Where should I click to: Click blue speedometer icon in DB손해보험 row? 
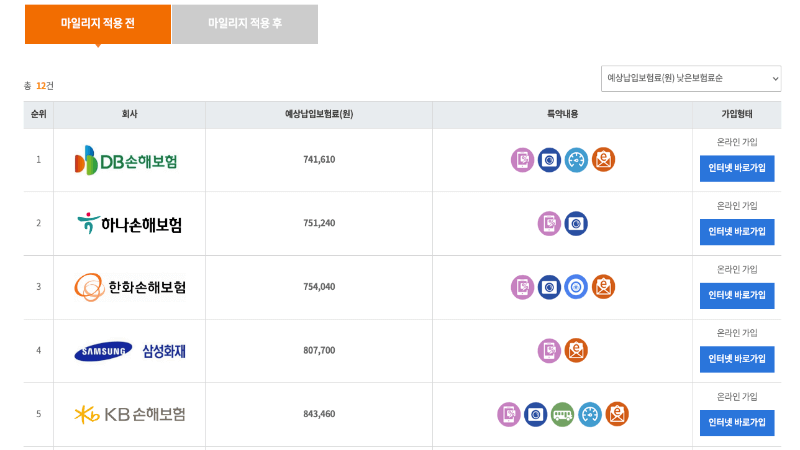pos(577,160)
